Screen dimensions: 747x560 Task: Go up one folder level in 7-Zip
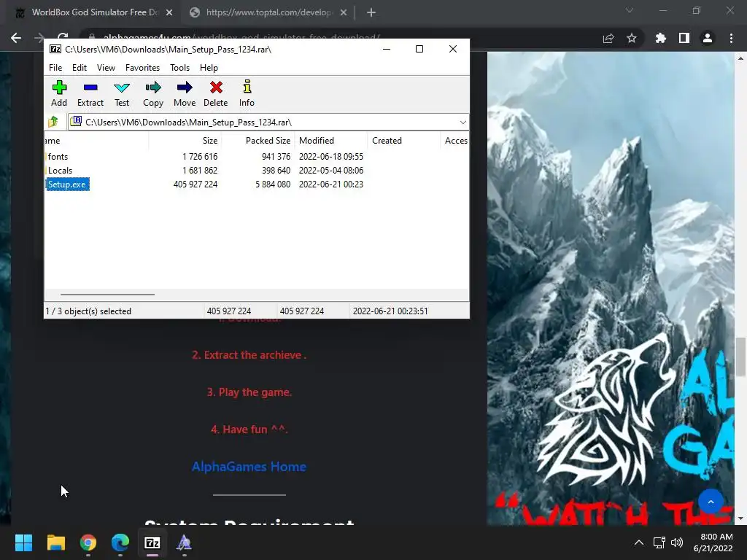[53, 122]
